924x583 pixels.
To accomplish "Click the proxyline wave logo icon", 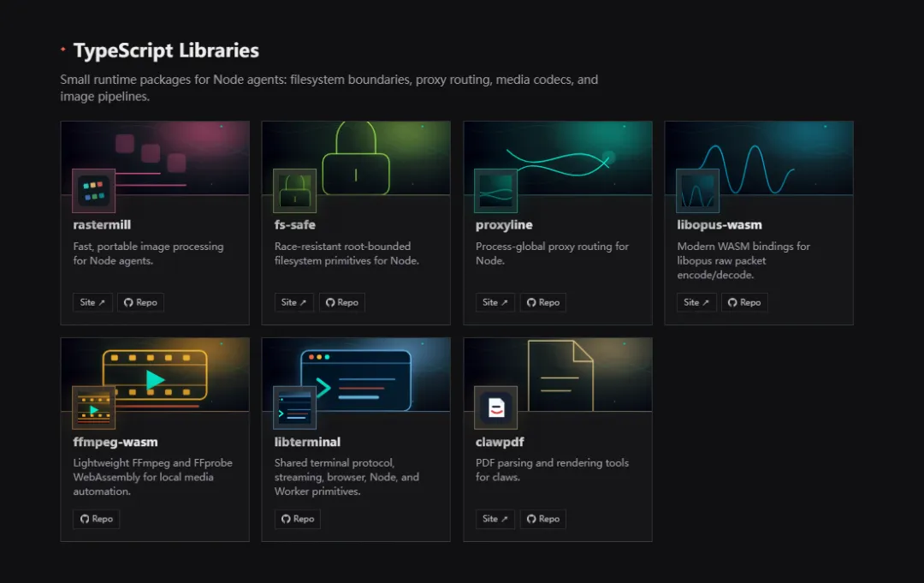I will pos(495,191).
